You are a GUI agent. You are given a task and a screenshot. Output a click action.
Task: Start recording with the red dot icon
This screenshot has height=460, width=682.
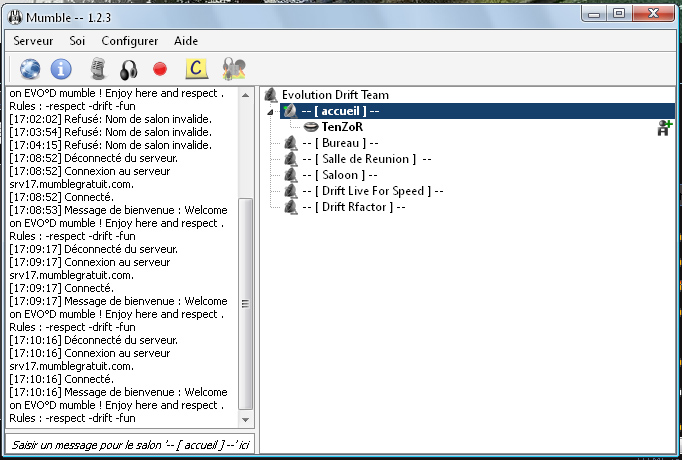tap(160, 69)
